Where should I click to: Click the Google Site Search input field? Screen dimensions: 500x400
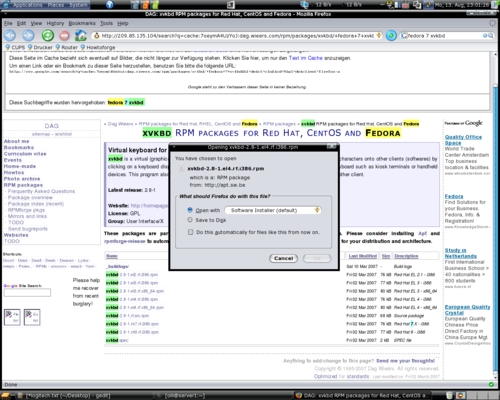27,293
